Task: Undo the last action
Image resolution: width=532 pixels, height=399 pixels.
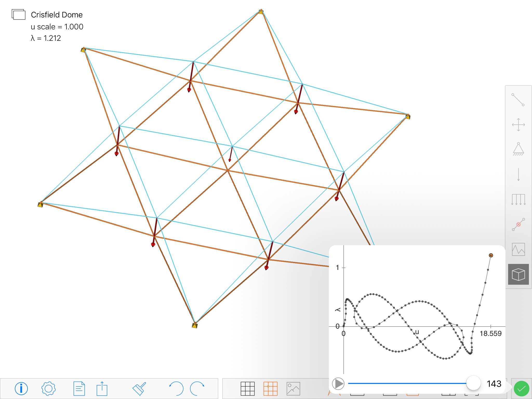Action: [176, 389]
